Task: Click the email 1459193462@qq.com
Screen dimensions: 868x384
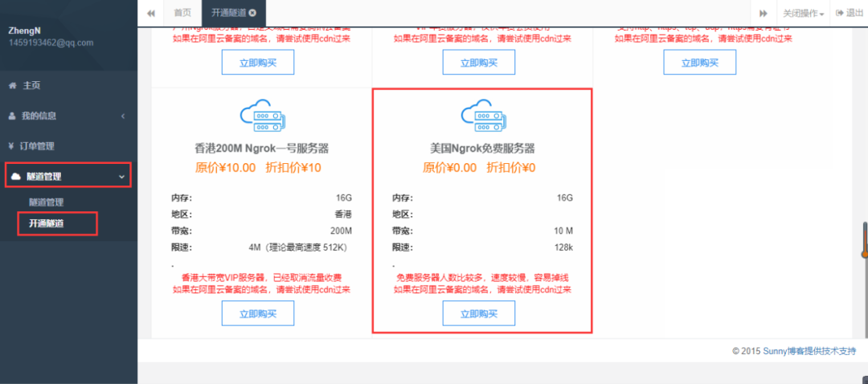Action: pos(51,43)
